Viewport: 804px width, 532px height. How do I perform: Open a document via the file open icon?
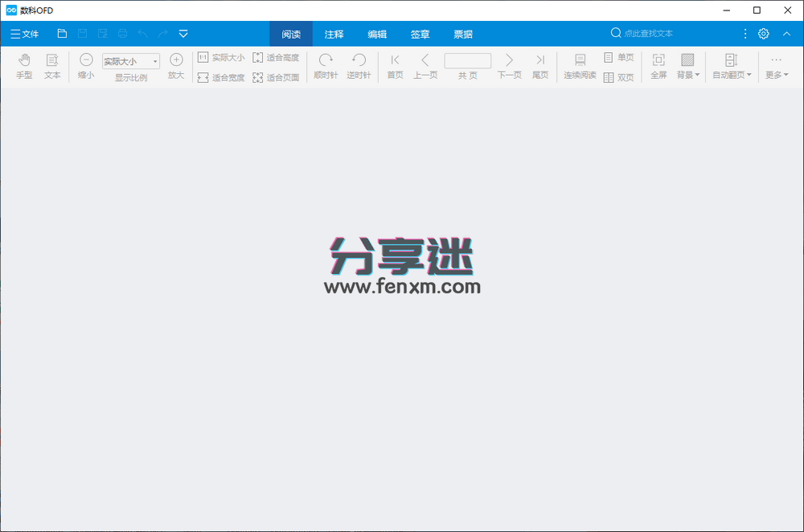pos(62,33)
